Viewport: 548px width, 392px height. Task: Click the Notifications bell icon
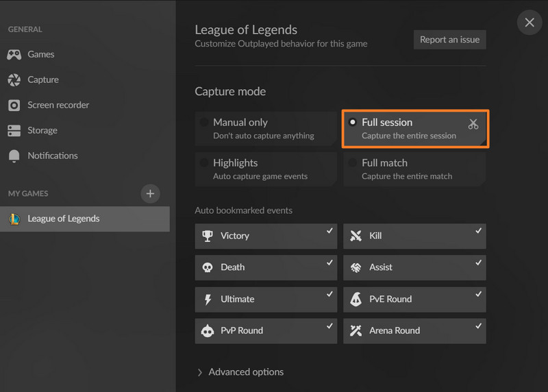[x=14, y=156]
